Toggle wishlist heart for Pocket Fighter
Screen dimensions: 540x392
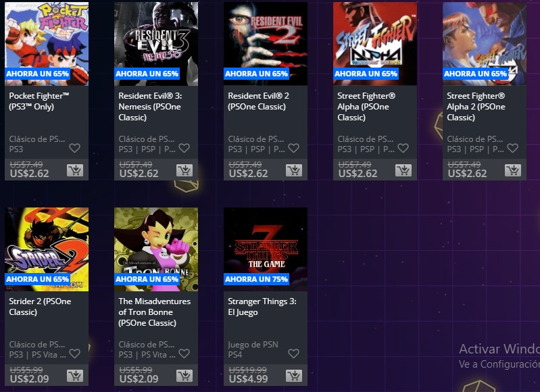(x=75, y=148)
